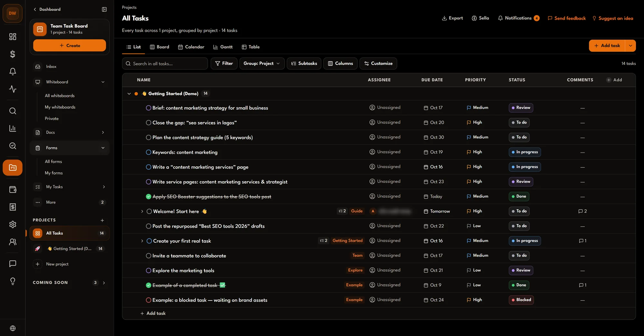Open the Group: Project dropdown
Viewport: 644px width, 336px height.
(262, 64)
